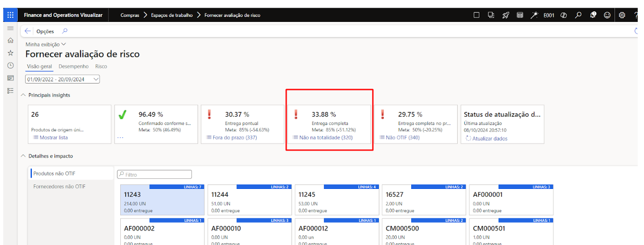Screen dimensions: 644x245
Task: Open Recent clock icon in sidebar
Action: tap(10, 65)
